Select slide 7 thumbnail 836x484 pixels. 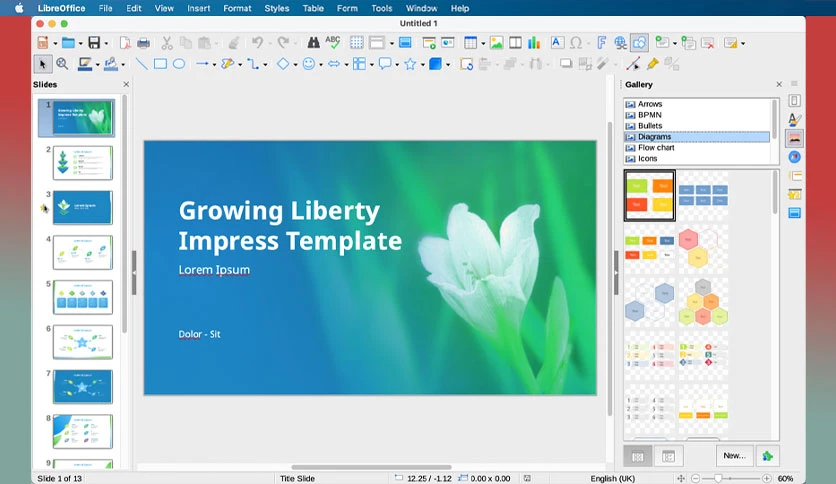coord(83,386)
